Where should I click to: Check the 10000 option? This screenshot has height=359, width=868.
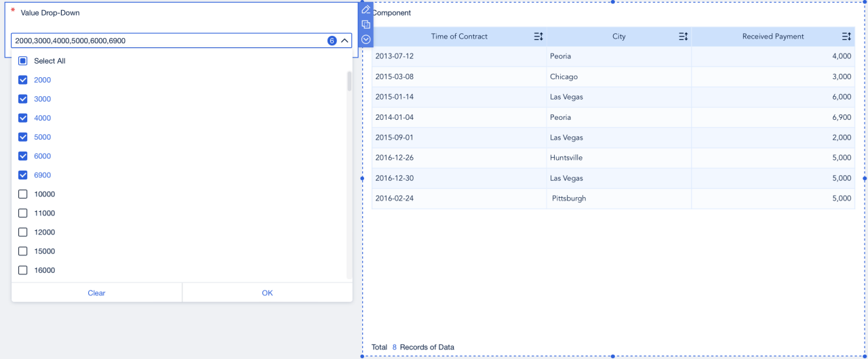click(23, 194)
